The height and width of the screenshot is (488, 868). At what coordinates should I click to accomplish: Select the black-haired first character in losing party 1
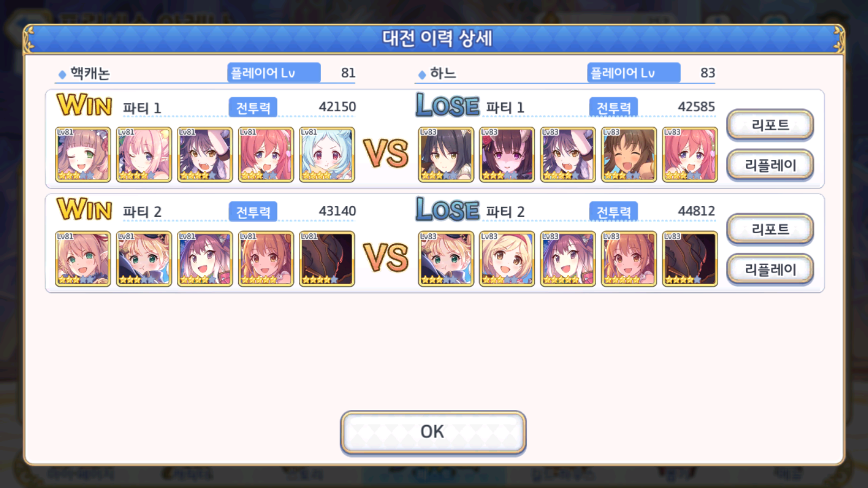446,155
